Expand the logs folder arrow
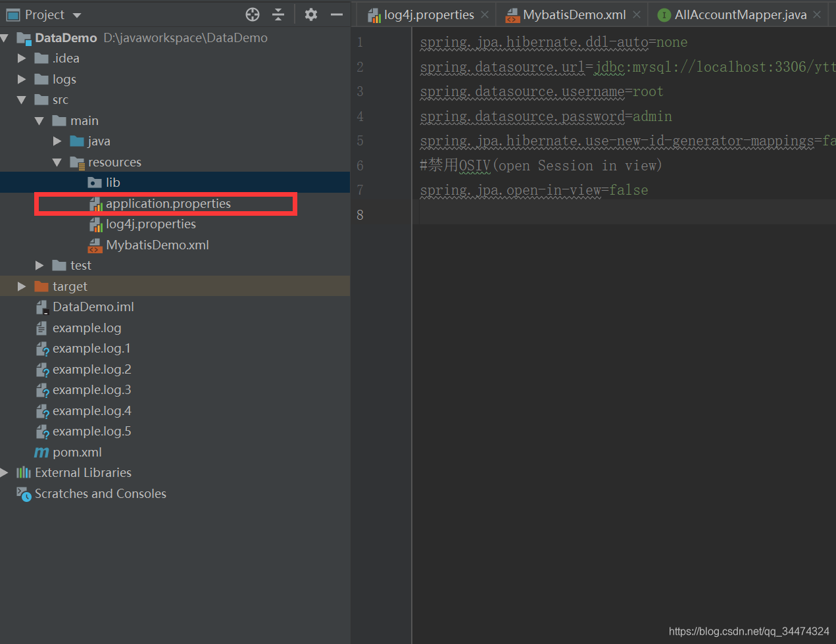 click(x=22, y=79)
